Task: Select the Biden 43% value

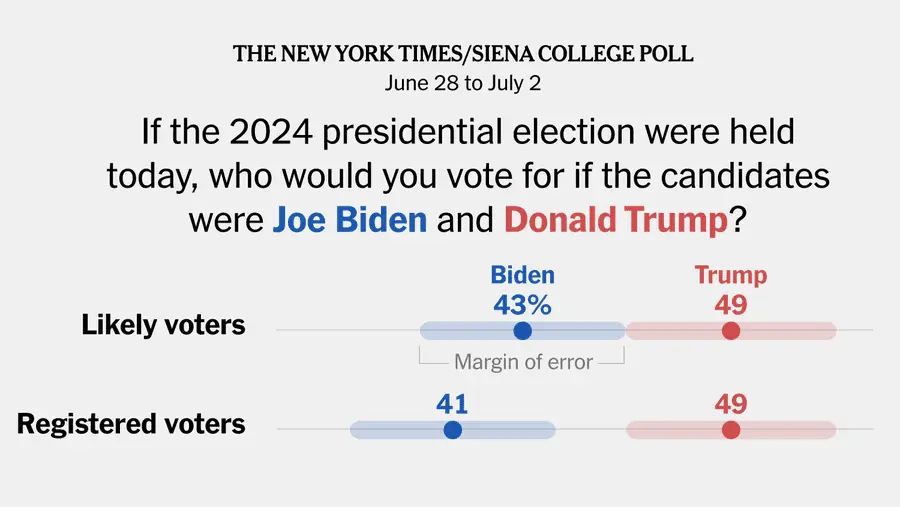Action: (522, 305)
